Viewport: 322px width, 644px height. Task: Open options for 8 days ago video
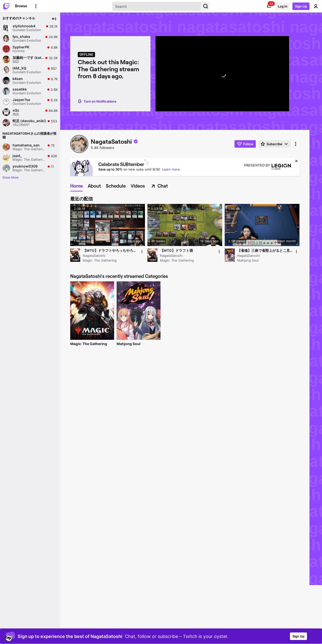pyautogui.click(x=142, y=252)
